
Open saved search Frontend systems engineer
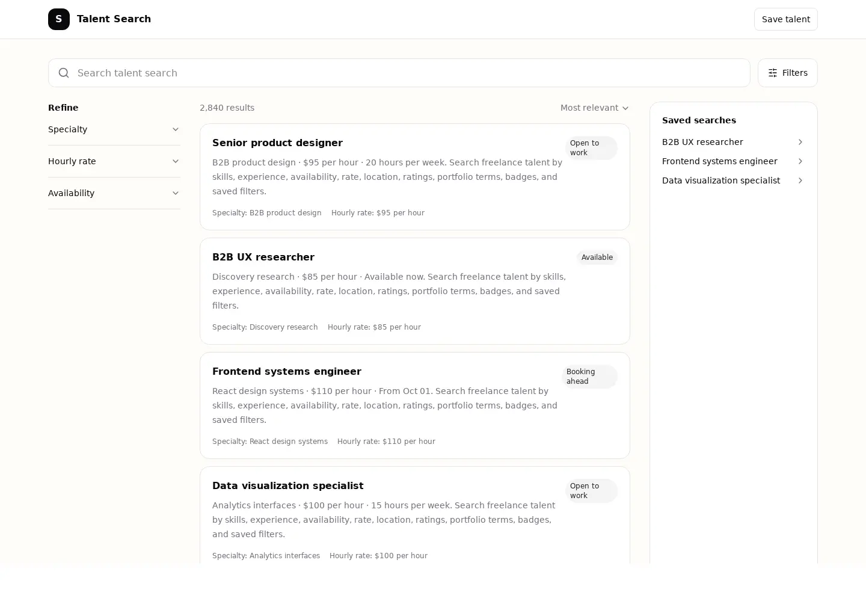coord(733,161)
